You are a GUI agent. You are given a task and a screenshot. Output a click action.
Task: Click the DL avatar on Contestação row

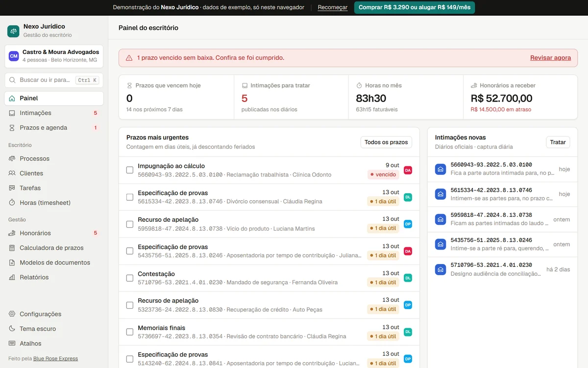pos(408,278)
